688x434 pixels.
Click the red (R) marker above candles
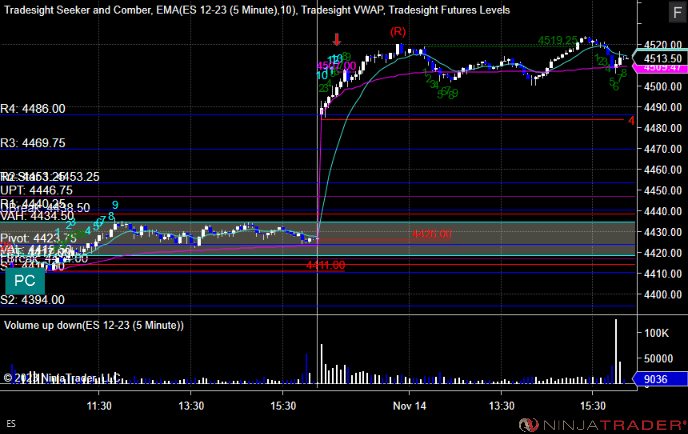point(398,32)
